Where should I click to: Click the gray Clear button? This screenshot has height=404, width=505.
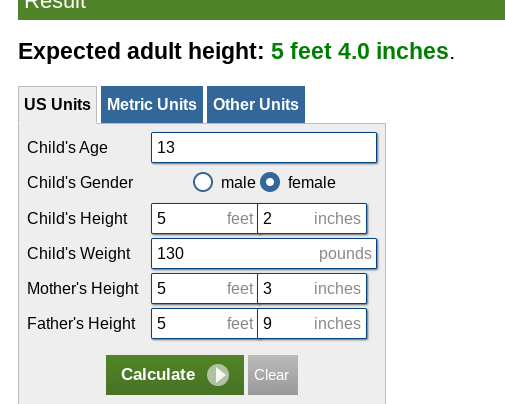pyautogui.click(x=273, y=375)
